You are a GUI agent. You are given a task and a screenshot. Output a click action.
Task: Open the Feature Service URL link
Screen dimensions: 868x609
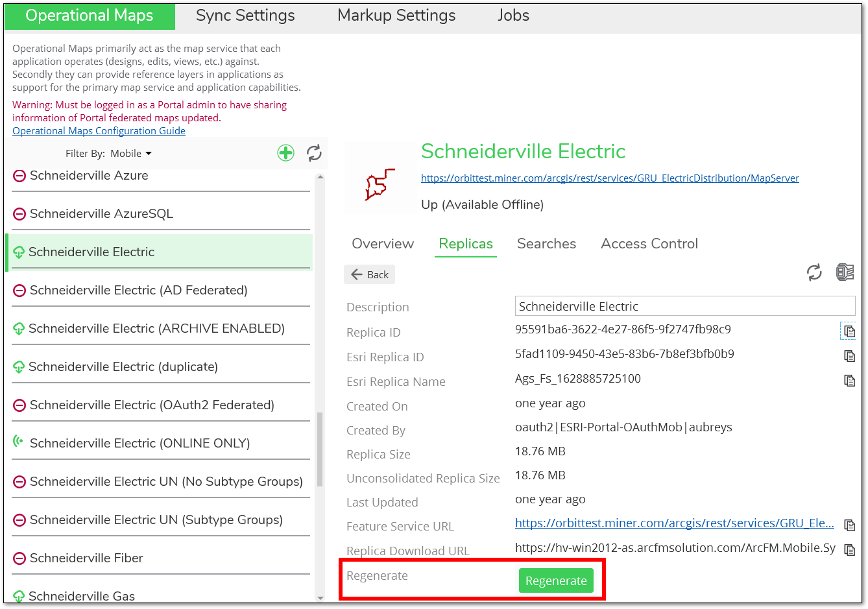coord(675,523)
